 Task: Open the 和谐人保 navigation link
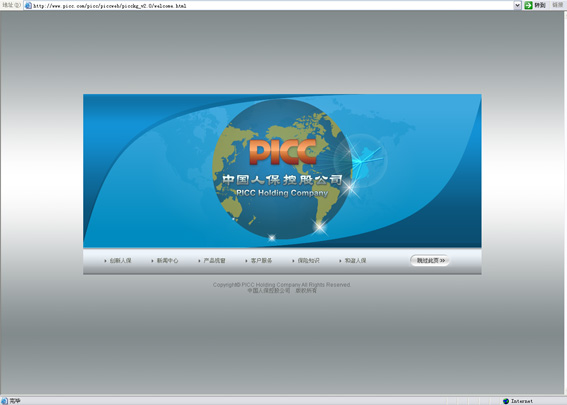pos(355,260)
